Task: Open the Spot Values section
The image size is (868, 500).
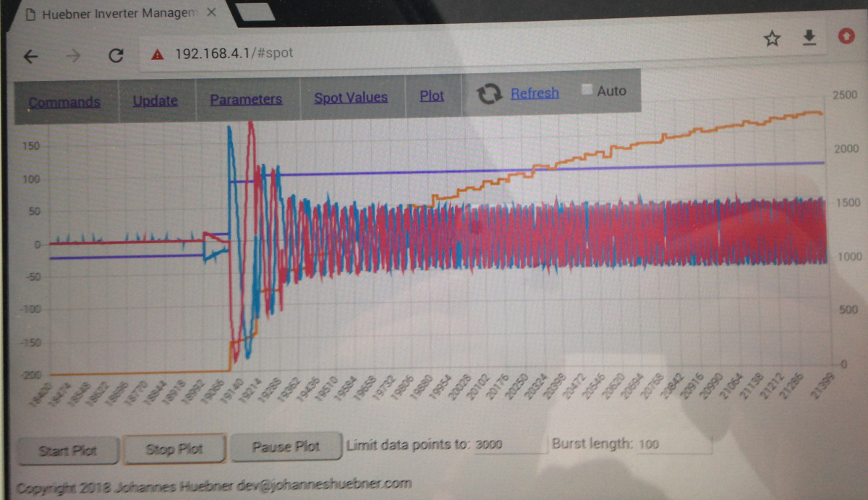Action: coord(351,98)
